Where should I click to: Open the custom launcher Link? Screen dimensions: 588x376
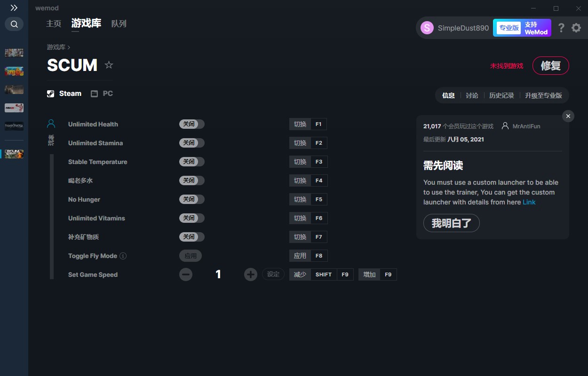tap(529, 202)
